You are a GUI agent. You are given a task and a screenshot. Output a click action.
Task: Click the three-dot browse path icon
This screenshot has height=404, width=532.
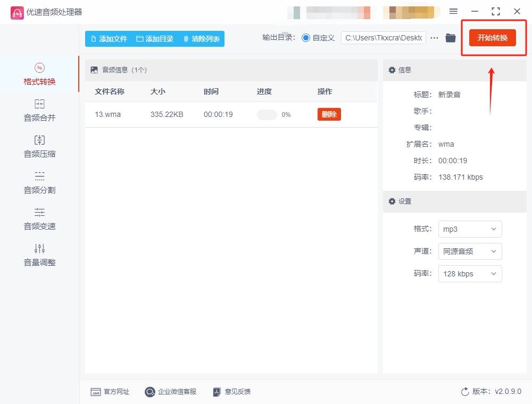click(434, 38)
